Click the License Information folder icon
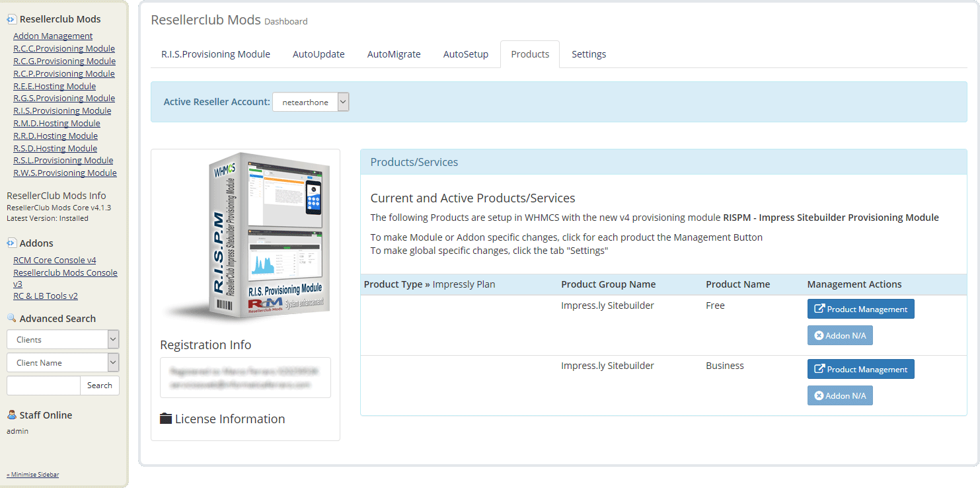 tap(166, 419)
